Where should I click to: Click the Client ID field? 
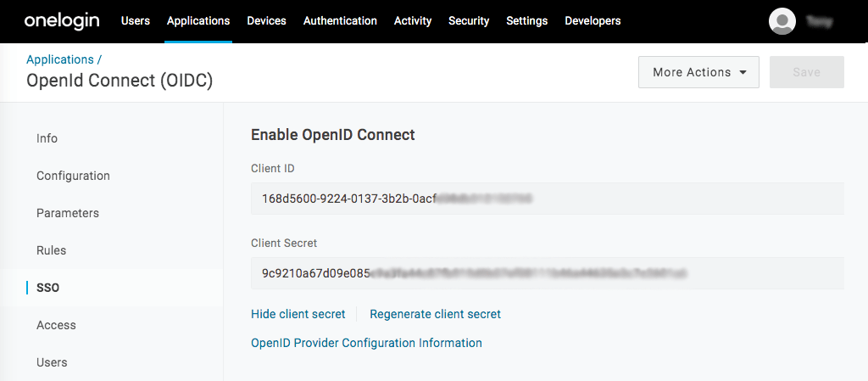click(547, 199)
